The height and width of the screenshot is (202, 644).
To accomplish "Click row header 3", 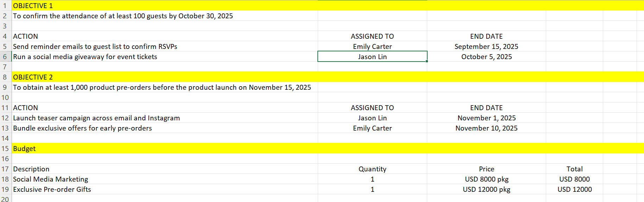I will [x=5, y=26].
